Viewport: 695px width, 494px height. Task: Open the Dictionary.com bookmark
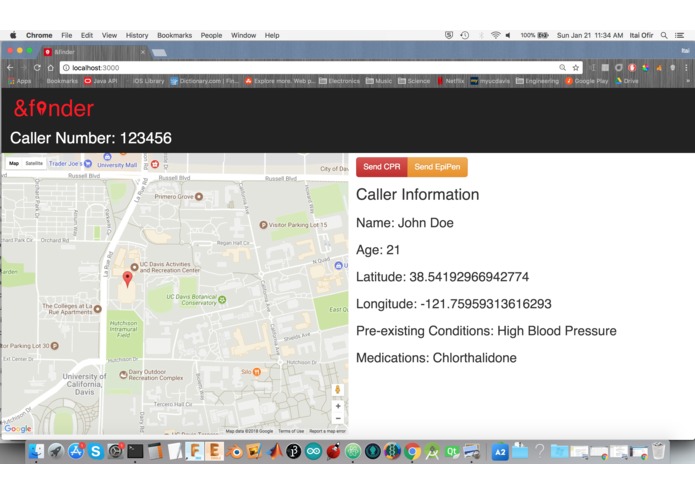coord(205,81)
